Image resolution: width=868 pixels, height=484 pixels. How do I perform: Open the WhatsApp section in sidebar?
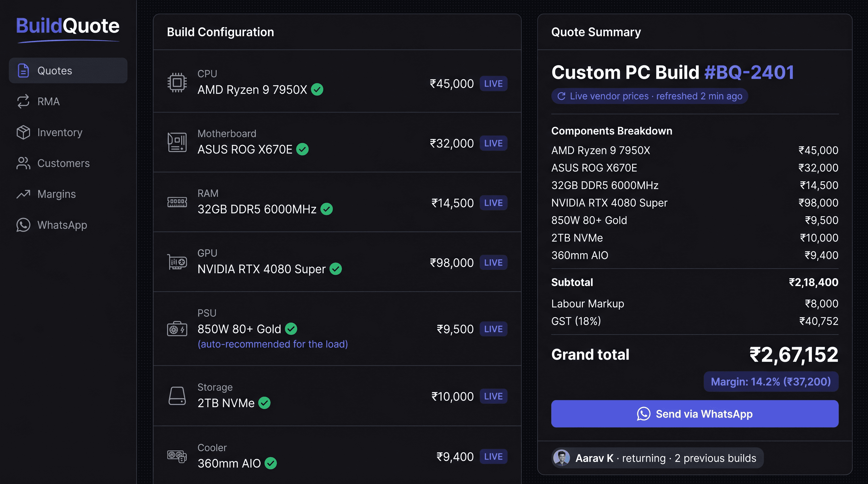68,225
